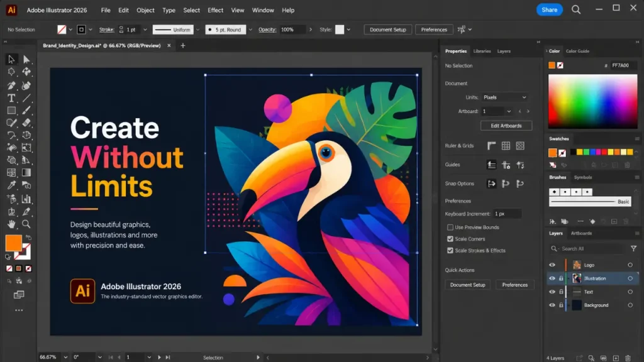Click the transparency grid icon in Ruler & Grids
This screenshot has width=644, height=362.
coord(520,146)
